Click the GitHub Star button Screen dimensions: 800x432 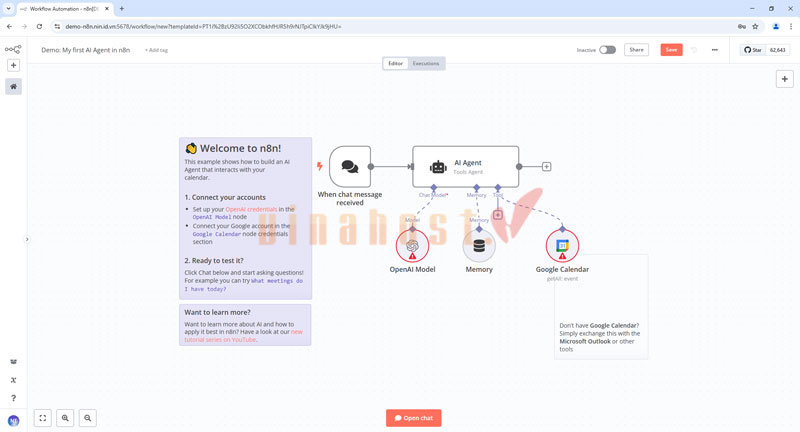coord(753,50)
